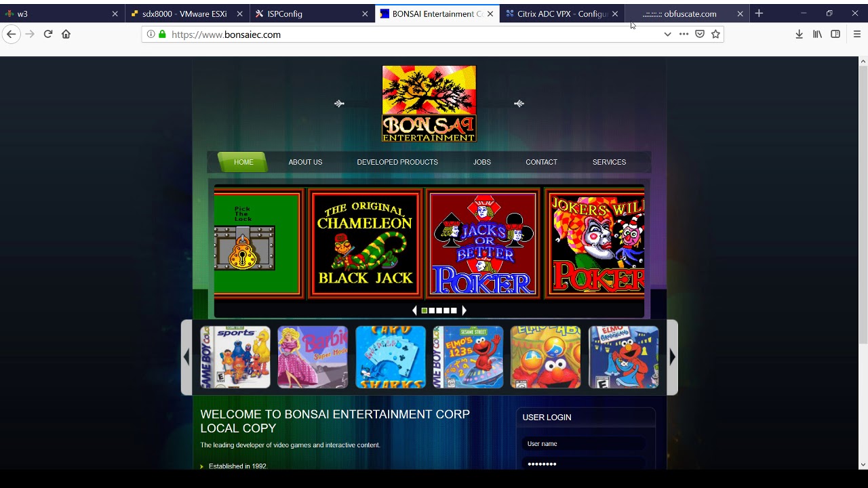
Task: Open the page actions three-dot menu
Action: tap(684, 34)
